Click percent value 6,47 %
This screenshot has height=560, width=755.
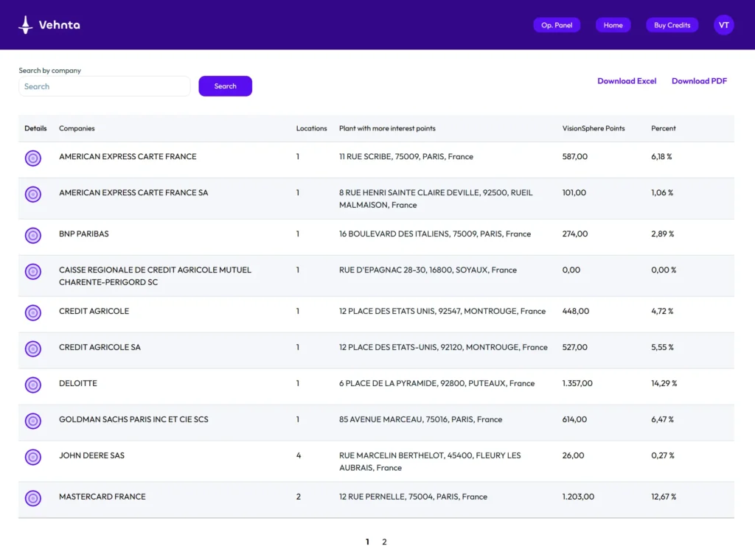pos(663,419)
